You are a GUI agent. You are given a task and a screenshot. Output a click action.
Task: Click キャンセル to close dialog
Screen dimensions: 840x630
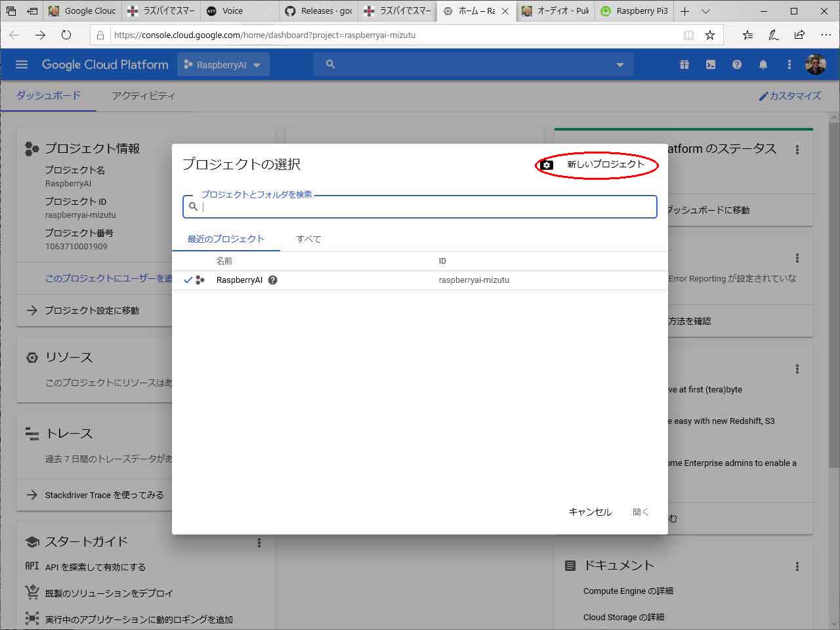(x=590, y=512)
